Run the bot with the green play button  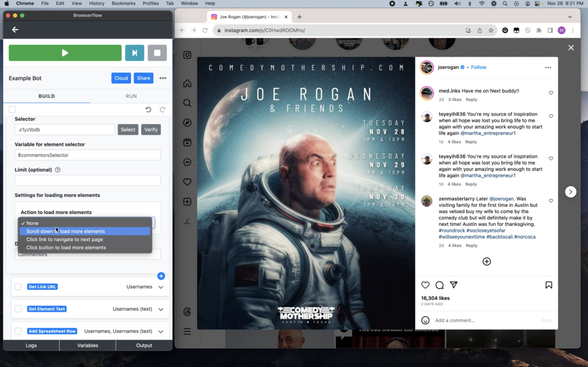click(x=65, y=53)
